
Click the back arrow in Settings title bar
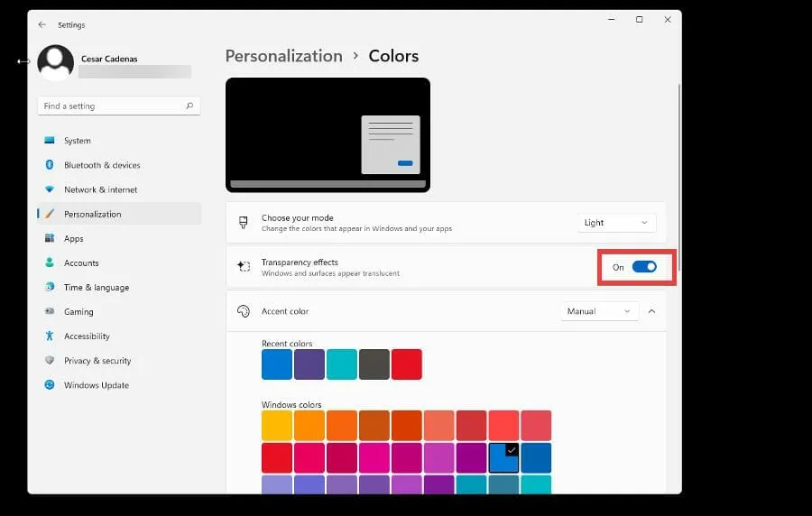point(42,25)
